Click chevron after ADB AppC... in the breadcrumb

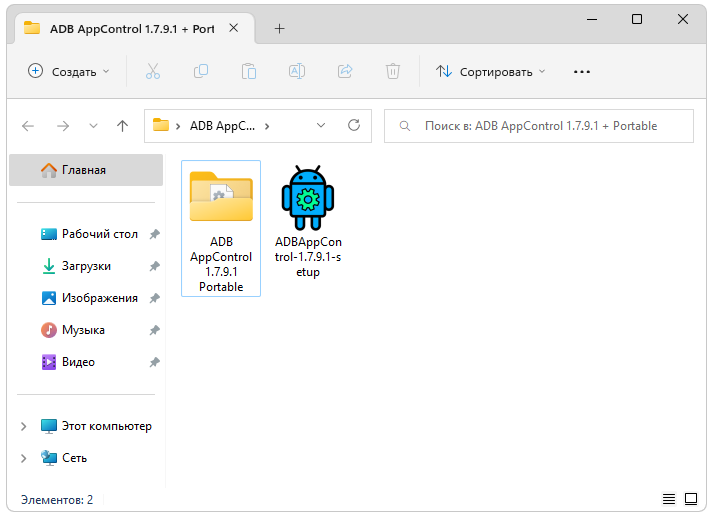tap(267, 126)
